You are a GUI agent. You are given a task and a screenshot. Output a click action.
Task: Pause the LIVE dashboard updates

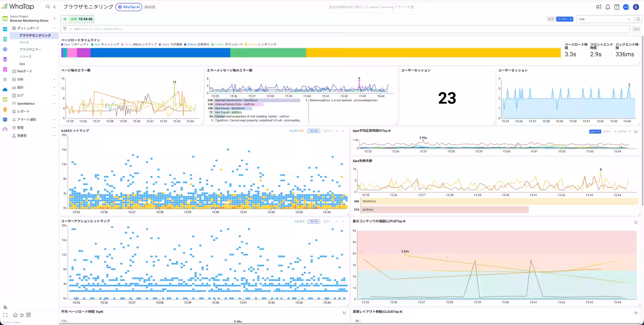pyautogui.click(x=65, y=19)
